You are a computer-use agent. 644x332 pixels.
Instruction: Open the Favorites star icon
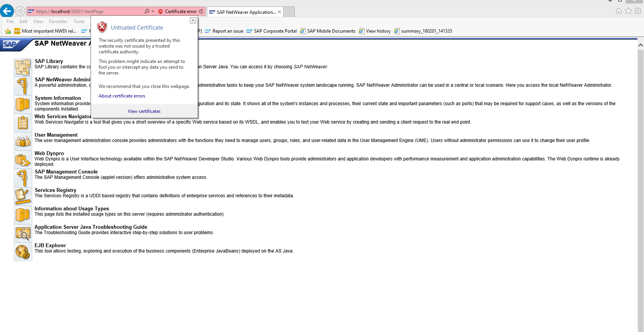coord(628,11)
